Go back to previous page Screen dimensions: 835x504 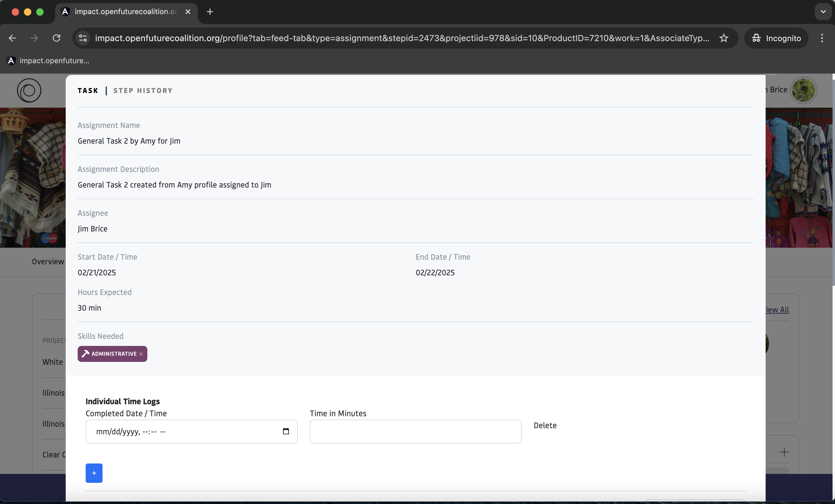13,38
